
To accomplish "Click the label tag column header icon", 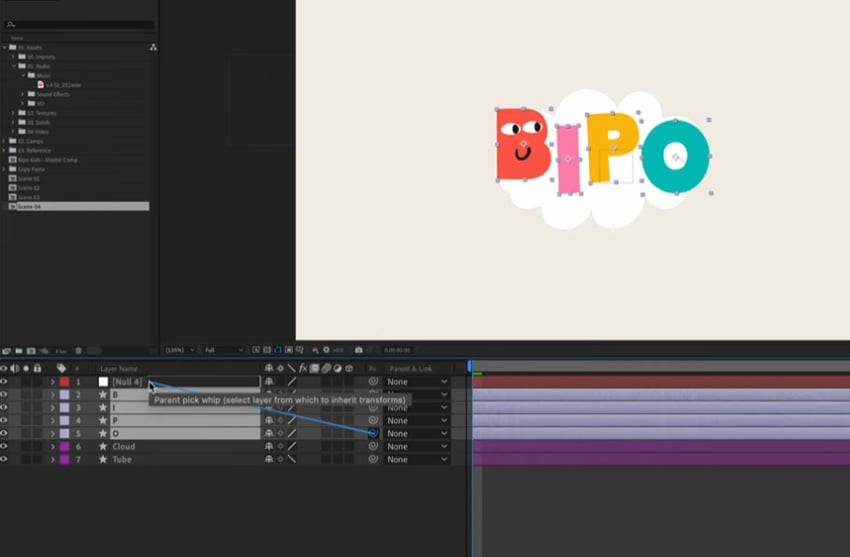I will 61,368.
